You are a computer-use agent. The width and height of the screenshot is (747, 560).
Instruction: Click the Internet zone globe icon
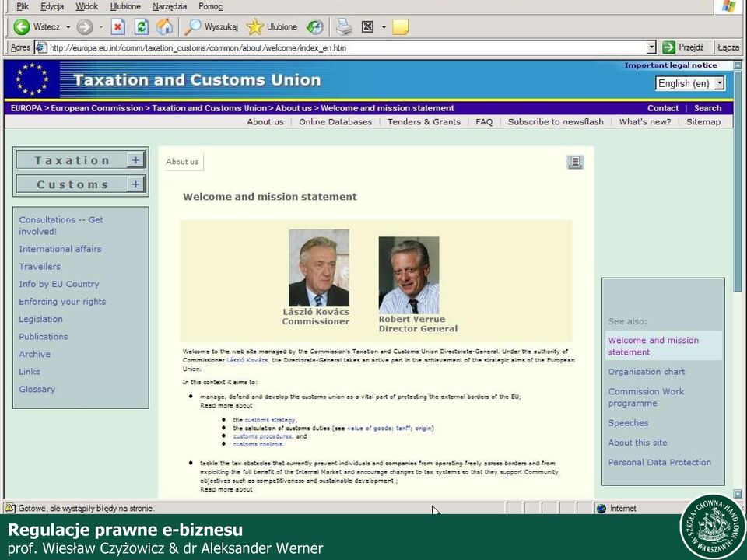[601, 508]
